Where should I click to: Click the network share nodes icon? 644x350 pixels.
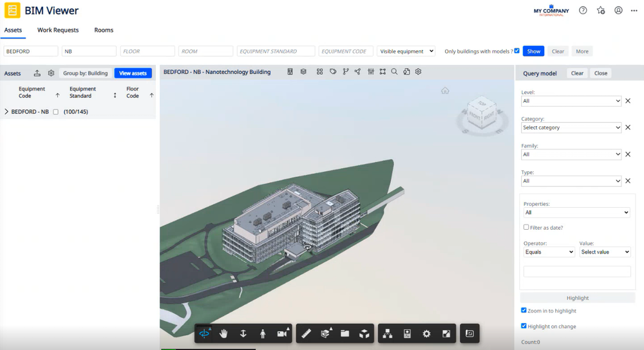pos(357,72)
